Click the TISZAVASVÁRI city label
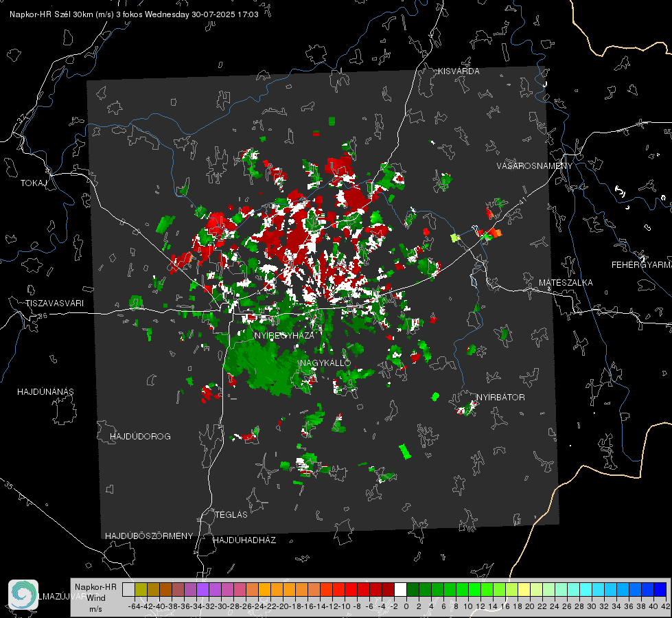The width and height of the screenshot is (672, 618). tap(55, 304)
